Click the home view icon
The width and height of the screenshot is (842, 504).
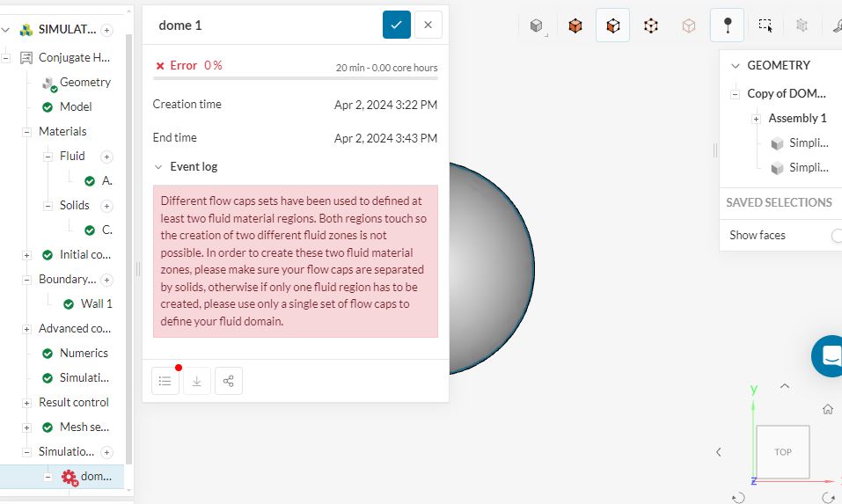click(x=828, y=410)
